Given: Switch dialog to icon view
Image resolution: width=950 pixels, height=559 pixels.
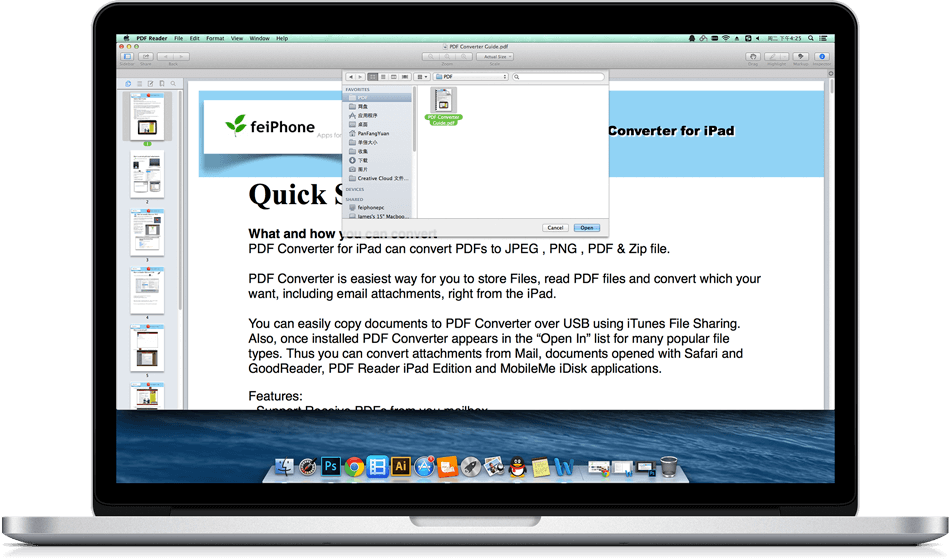Looking at the screenshot, I should (x=373, y=77).
